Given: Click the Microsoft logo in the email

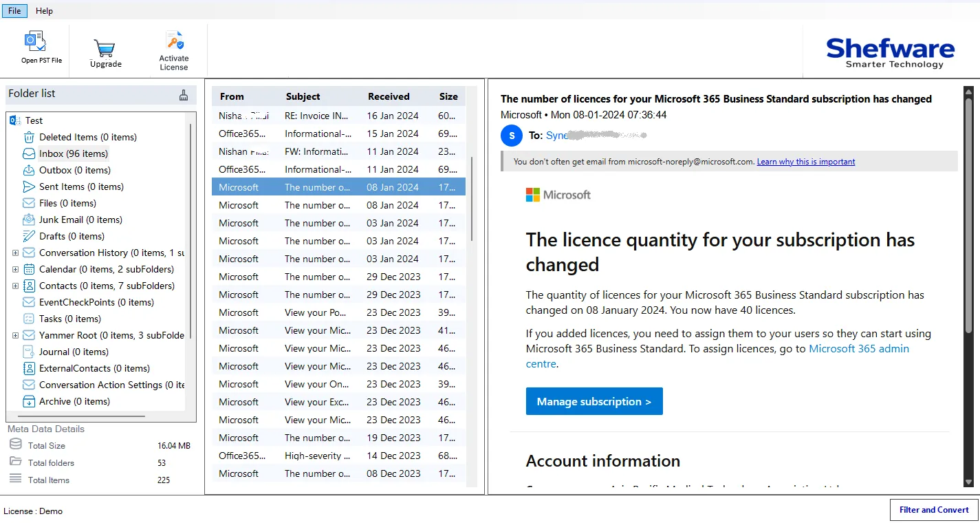Looking at the screenshot, I should click(558, 195).
